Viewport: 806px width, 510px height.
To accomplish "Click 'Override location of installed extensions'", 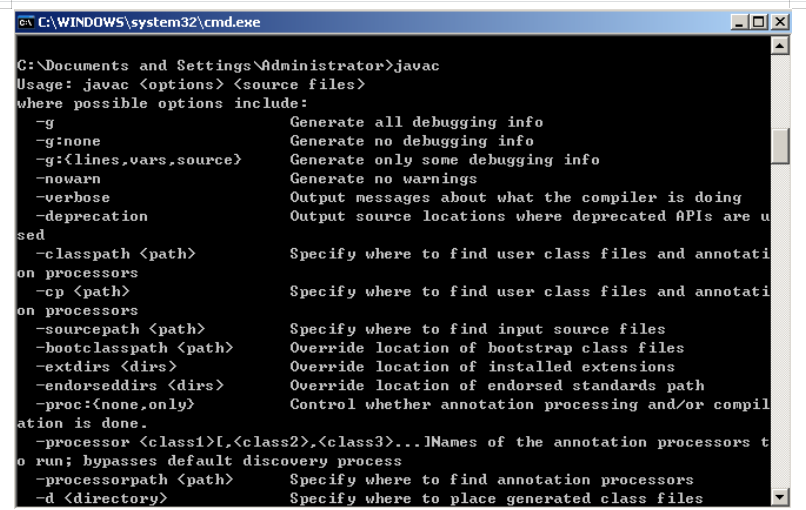I will (482, 367).
